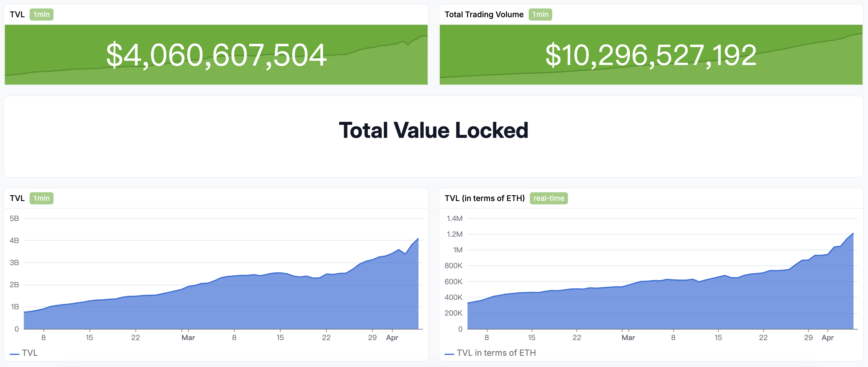Toggle the "TVL in terms of ETH" legend
868x367 pixels.
pyautogui.click(x=496, y=353)
